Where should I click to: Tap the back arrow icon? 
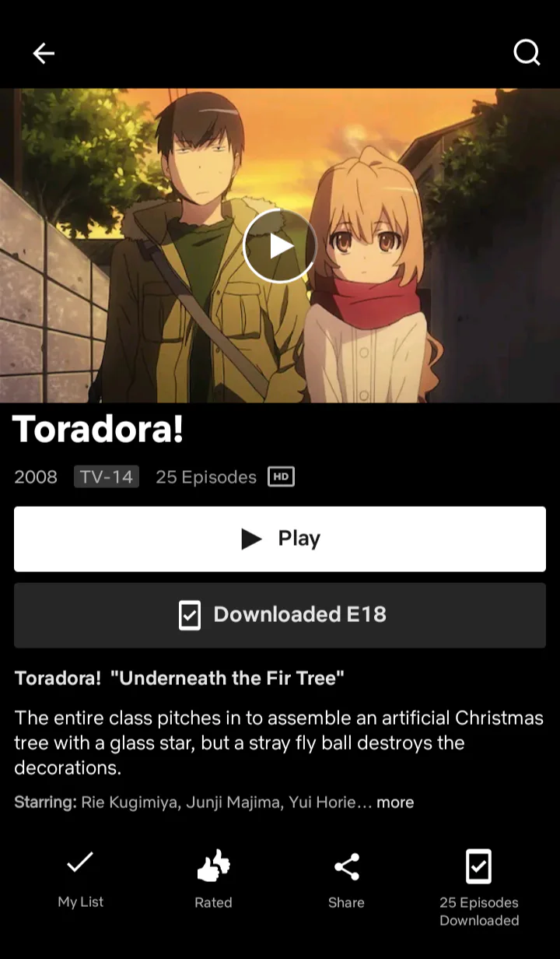[44, 53]
